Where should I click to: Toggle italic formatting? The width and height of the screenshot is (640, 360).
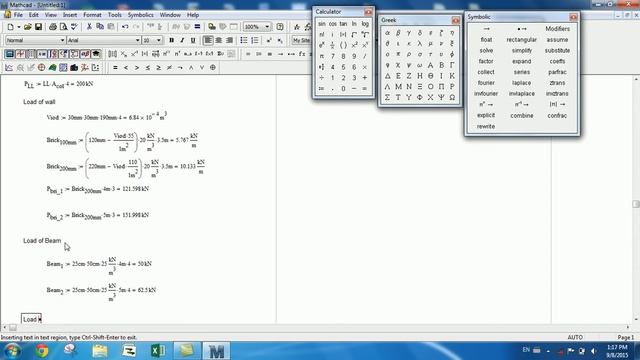coord(182,40)
